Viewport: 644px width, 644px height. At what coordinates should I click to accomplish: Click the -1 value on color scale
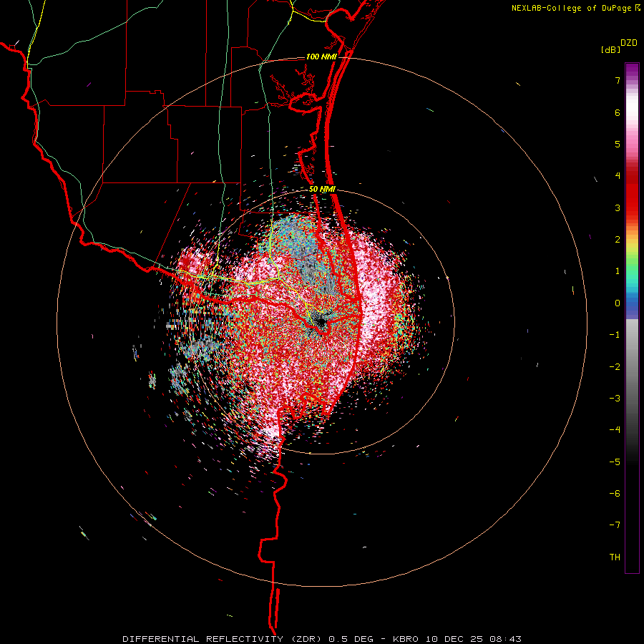coord(615,335)
